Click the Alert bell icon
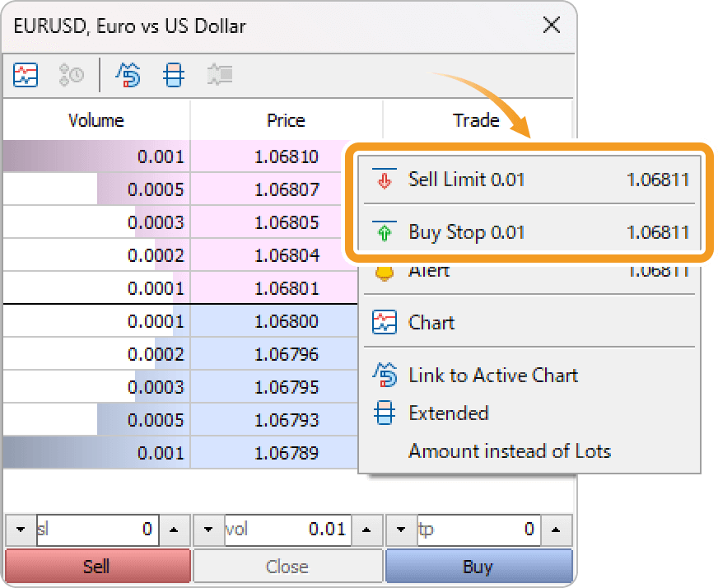The width and height of the screenshot is (718, 588). [x=384, y=270]
